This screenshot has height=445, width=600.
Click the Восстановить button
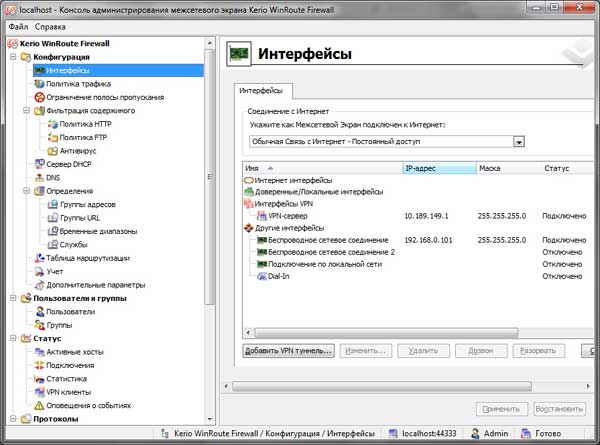pos(559,409)
